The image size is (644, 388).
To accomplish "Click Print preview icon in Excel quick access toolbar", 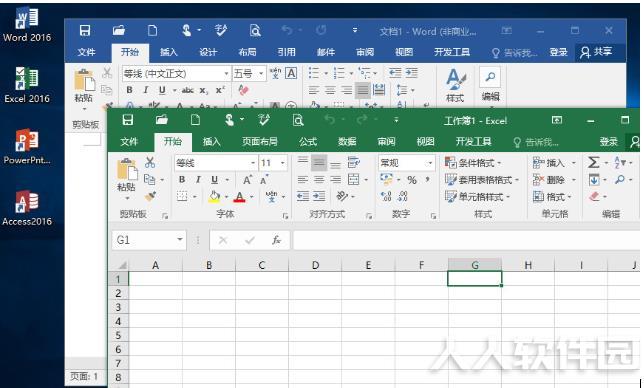I will click(x=298, y=120).
